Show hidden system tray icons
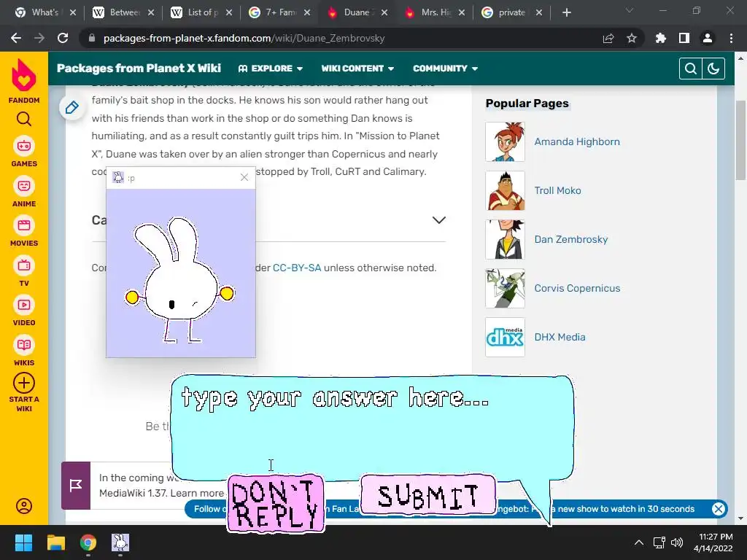This screenshot has width=747, height=560. coord(639,542)
